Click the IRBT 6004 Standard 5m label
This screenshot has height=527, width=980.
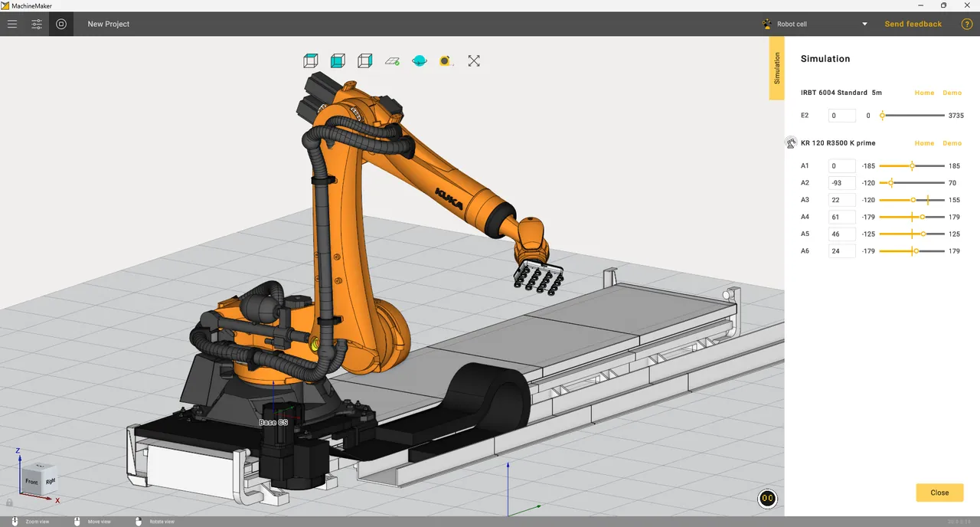click(x=841, y=93)
